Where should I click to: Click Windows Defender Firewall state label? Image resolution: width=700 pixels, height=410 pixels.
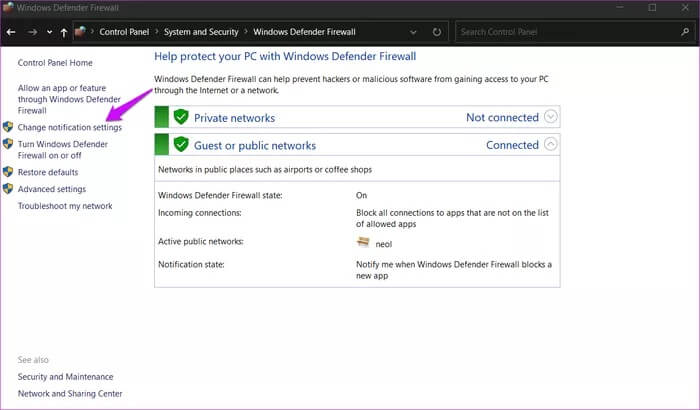pyautogui.click(x=220, y=196)
